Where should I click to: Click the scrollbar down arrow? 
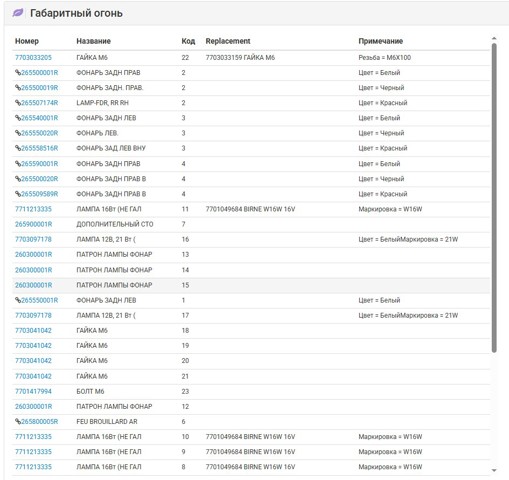point(494,470)
